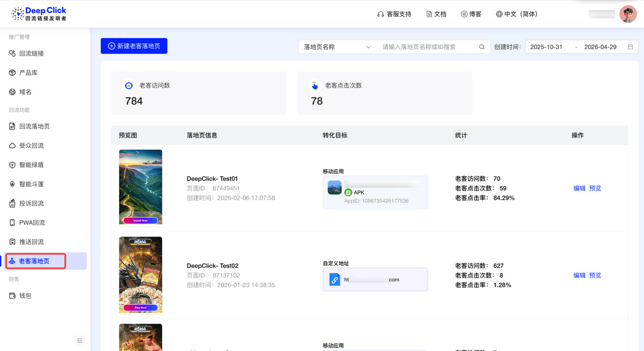Click the 钱包 wallet icon
644x351 pixels.
coord(12,296)
